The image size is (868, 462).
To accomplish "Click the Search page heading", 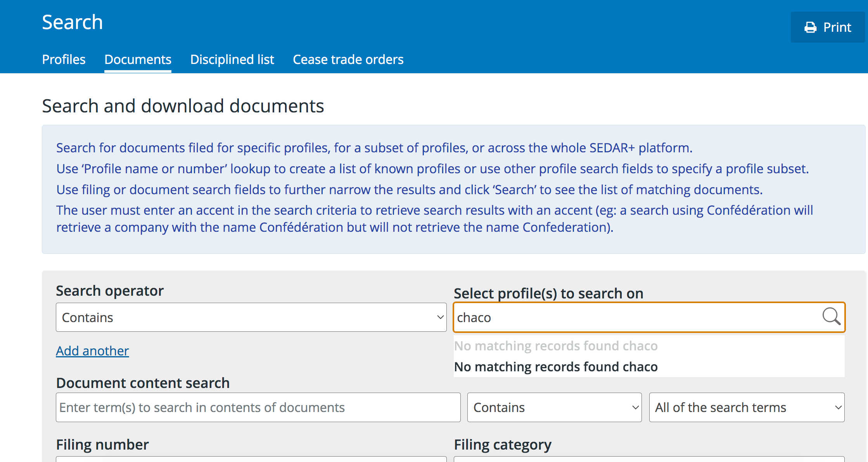I will pyautogui.click(x=73, y=22).
